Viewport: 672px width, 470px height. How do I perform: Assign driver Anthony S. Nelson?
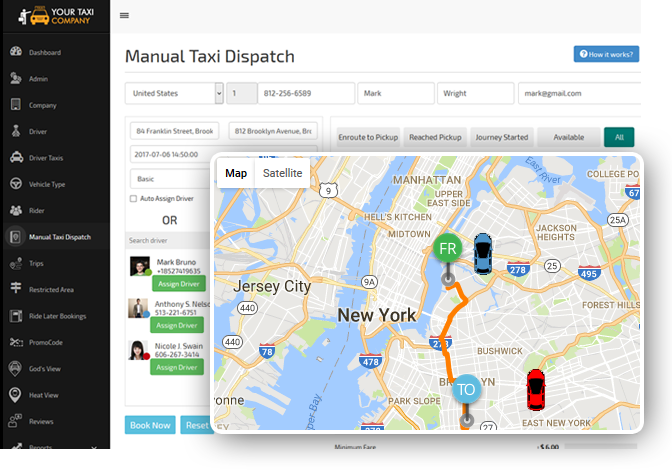click(x=177, y=325)
